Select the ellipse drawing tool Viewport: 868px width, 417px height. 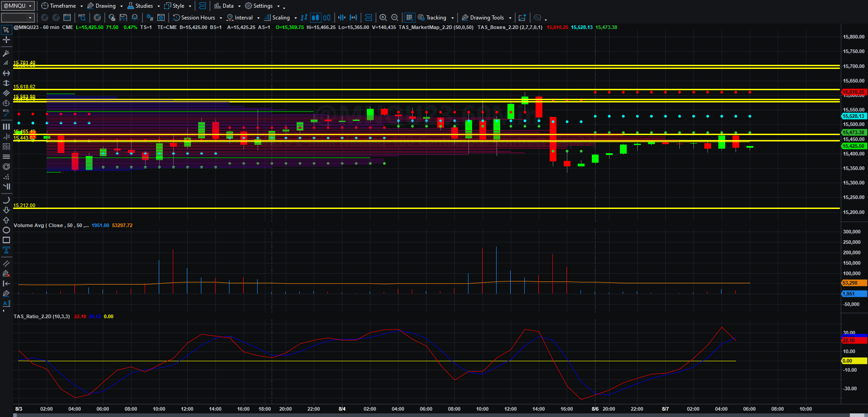click(6, 230)
